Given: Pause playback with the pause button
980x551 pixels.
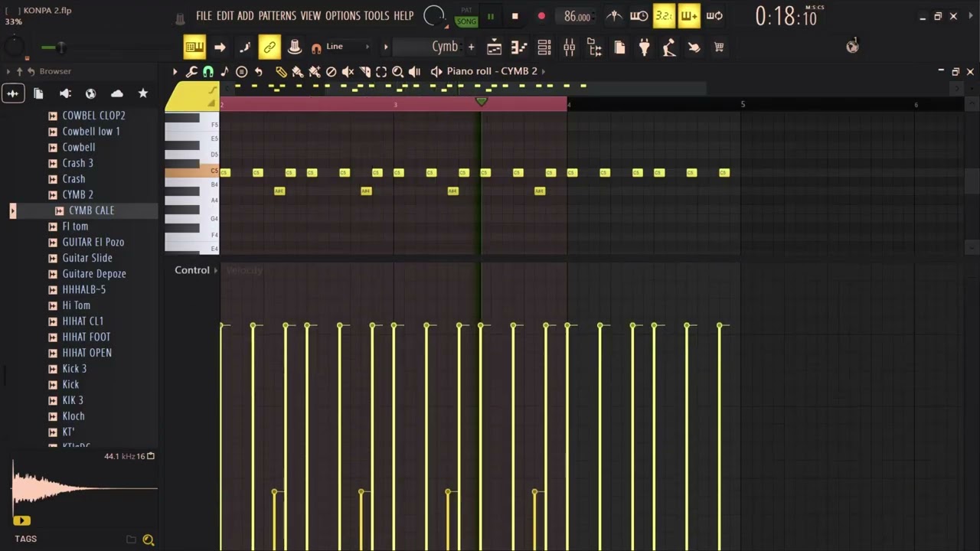Looking at the screenshot, I should coord(490,16).
